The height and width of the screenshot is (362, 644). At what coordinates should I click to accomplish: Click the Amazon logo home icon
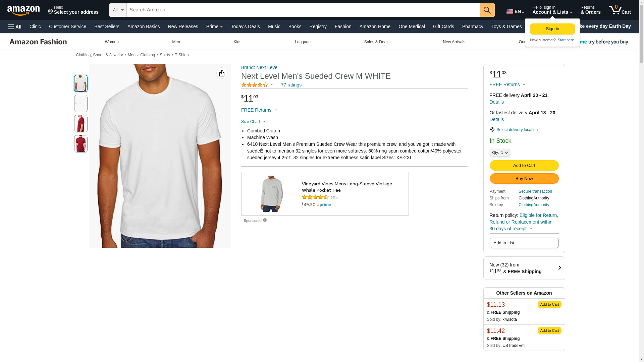click(23, 10)
